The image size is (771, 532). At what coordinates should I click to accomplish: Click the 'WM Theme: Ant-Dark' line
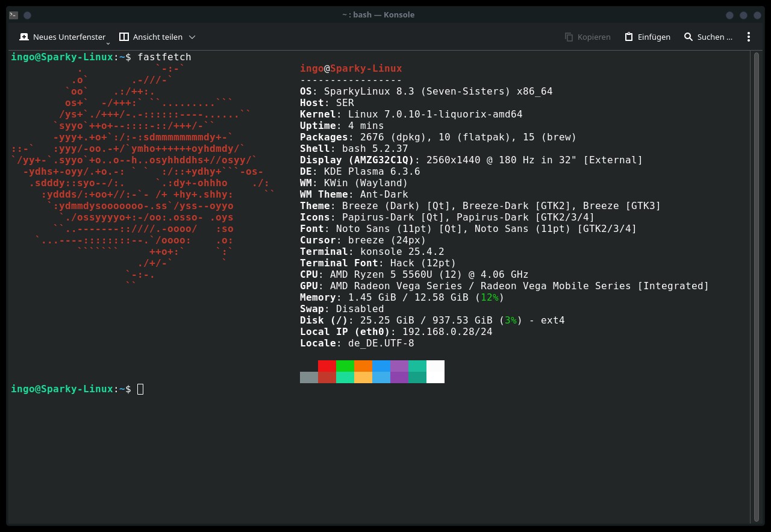[x=354, y=195]
